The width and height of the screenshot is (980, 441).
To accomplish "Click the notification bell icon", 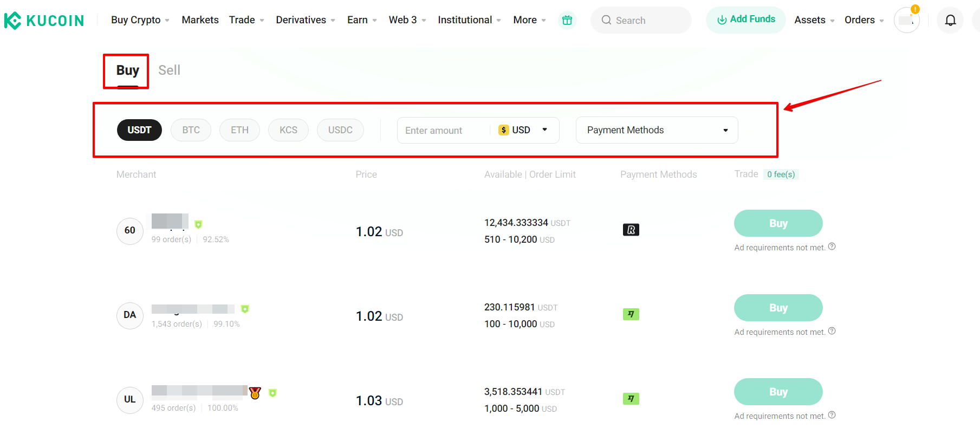I will click(x=950, y=20).
